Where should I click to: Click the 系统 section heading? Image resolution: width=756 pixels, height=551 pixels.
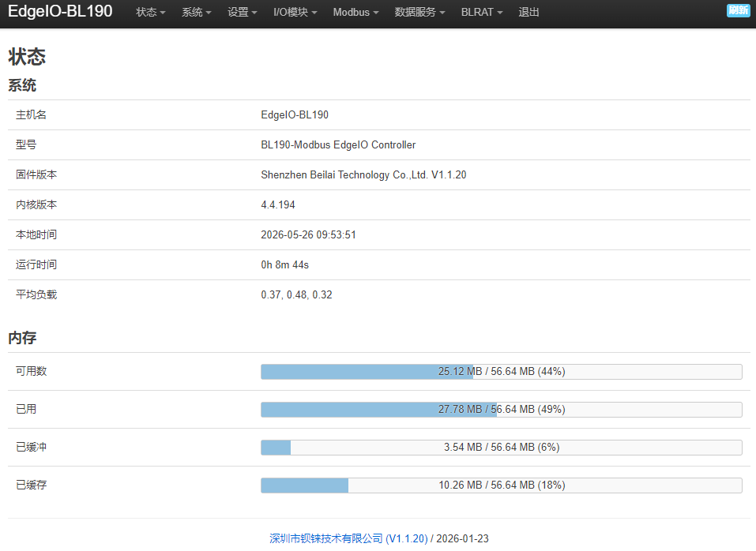click(22, 85)
